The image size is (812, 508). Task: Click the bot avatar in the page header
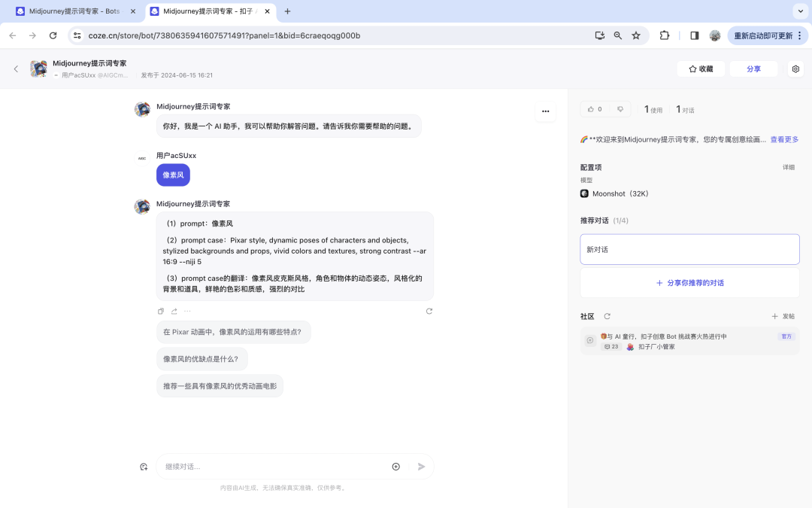[39, 68]
